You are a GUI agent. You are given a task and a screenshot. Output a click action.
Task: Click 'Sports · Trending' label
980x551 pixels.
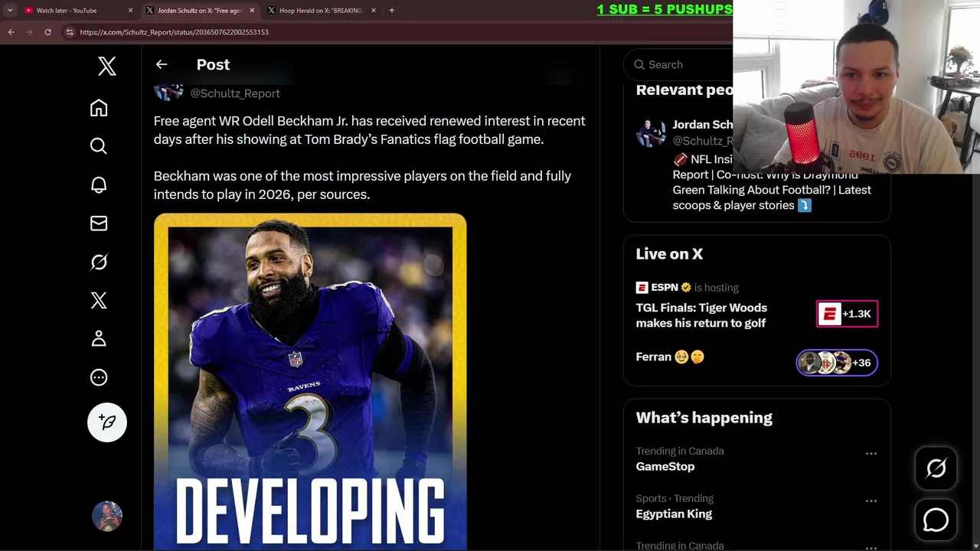(675, 498)
